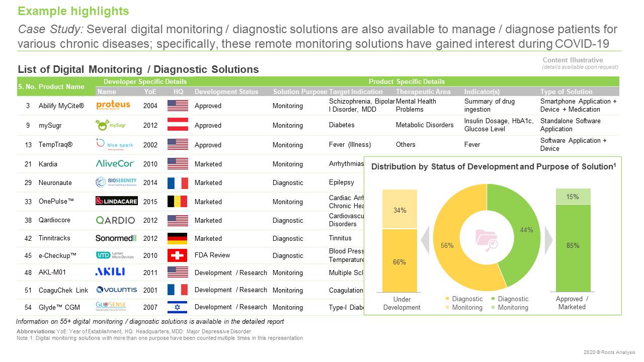This screenshot has width=644, height=362.
Task: Click the e-Checkup product name
Action: click(x=57, y=255)
